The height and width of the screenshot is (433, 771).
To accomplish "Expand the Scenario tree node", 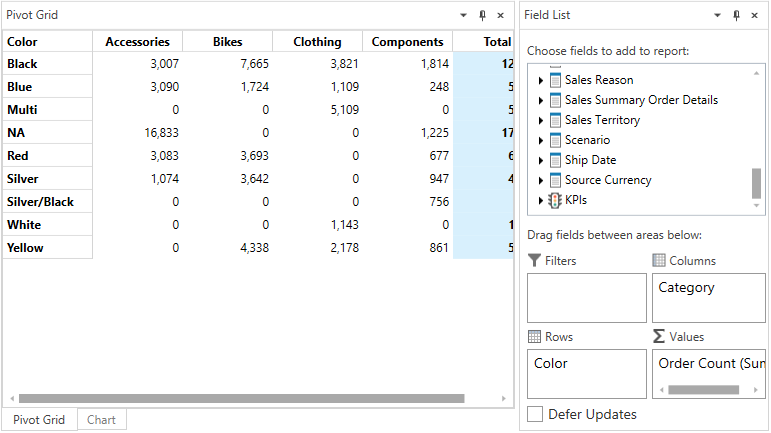I will [540, 141].
